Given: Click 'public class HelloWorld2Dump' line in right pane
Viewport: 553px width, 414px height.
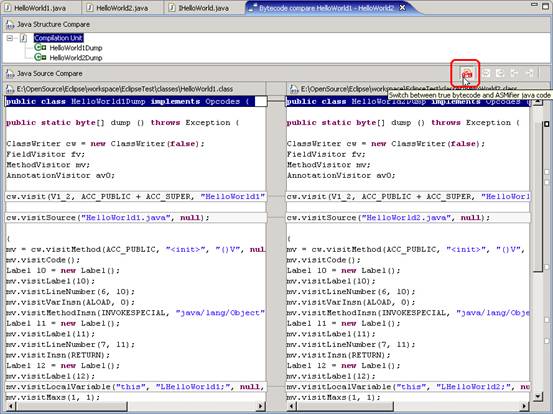Looking at the screenshot, I should click(408, 102).
